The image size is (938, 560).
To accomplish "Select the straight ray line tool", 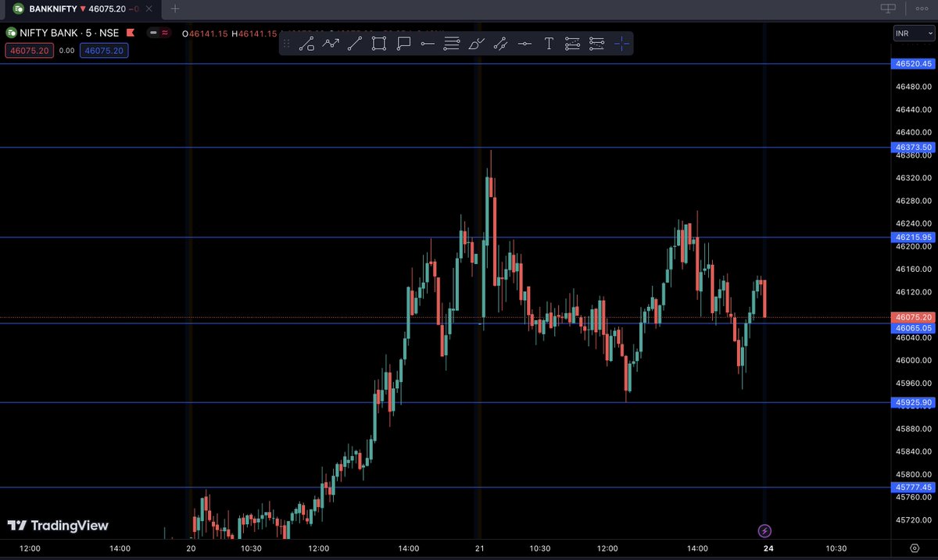I will coord(355,44).
